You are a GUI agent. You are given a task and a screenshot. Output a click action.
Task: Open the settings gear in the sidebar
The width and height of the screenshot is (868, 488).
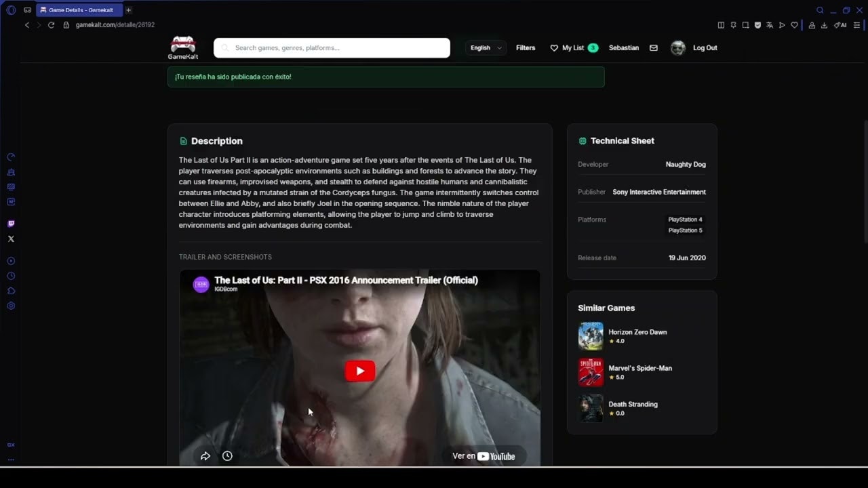(x=10, y=306)
